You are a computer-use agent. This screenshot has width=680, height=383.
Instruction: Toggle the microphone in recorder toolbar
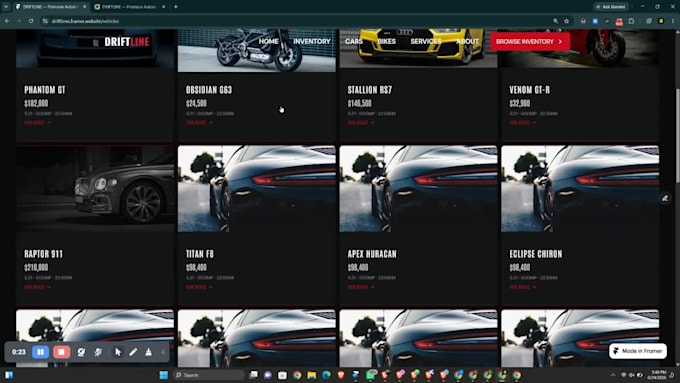[x=98, y=352]
